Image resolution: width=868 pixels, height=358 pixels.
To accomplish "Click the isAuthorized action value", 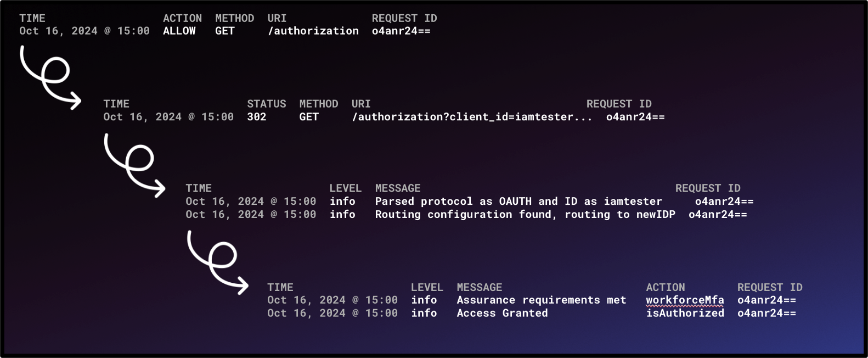I will pos(685,314).
